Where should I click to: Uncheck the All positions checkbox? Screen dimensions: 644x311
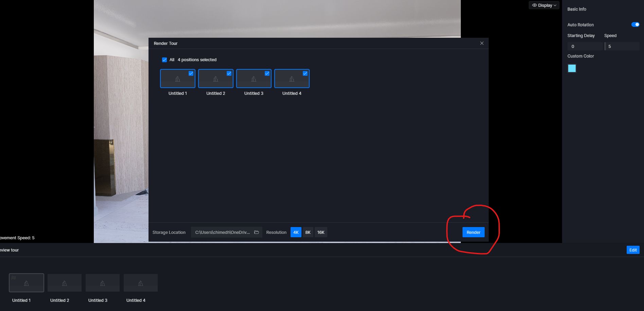click(164, 60)
